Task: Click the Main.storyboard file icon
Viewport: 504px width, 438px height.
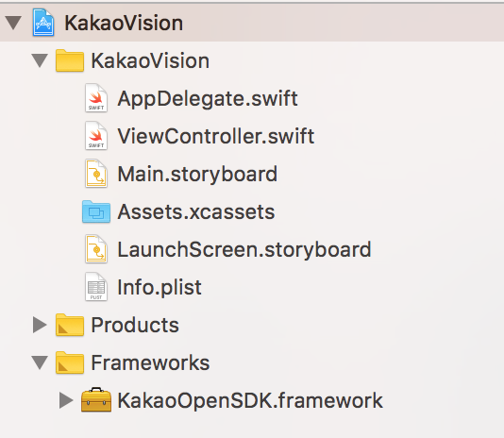Action: pos(96,174)
